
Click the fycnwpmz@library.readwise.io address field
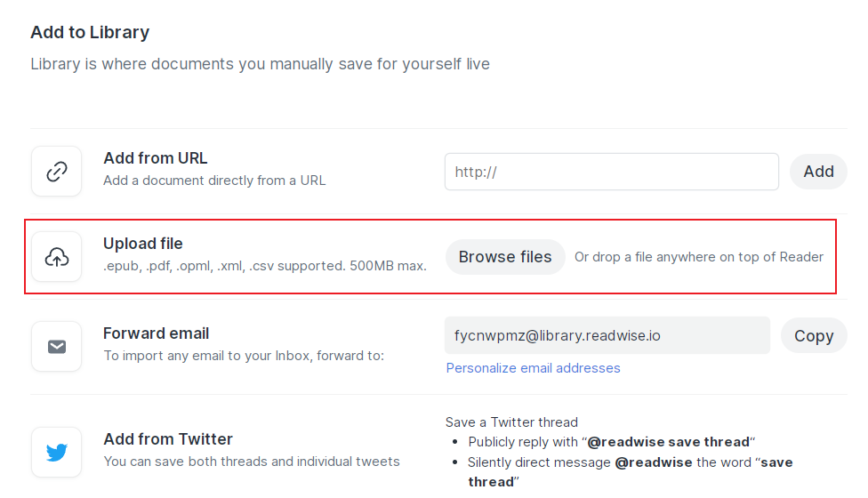607,335
